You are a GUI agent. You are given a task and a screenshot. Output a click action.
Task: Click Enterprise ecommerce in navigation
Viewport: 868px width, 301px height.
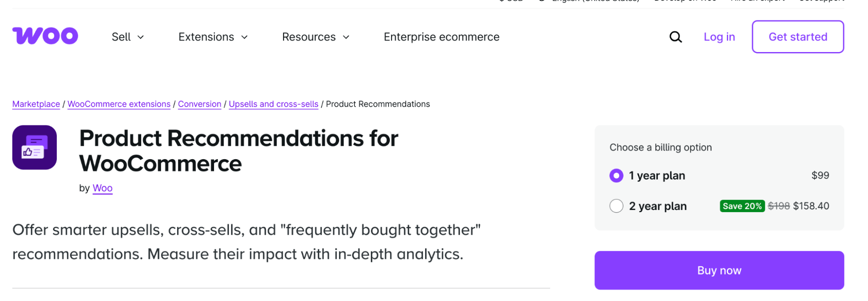[441, 37]
